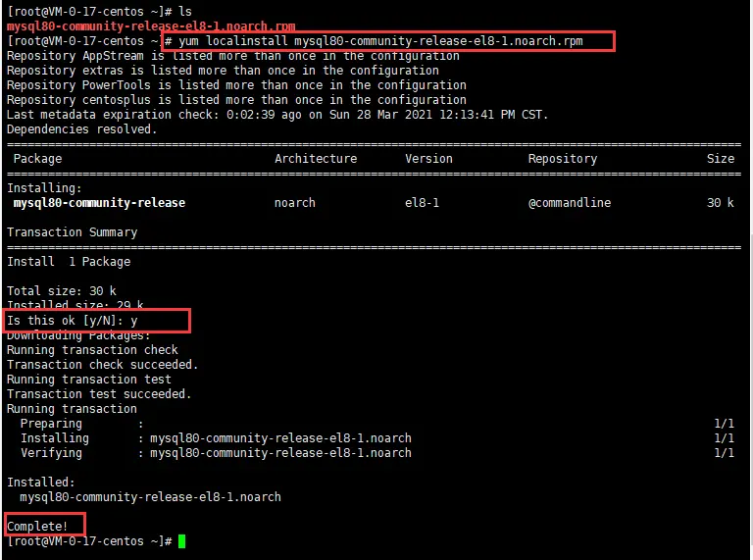Click the 'Installing:' label above package row
This screenshot has height=560, width=753.
[44, 188]
